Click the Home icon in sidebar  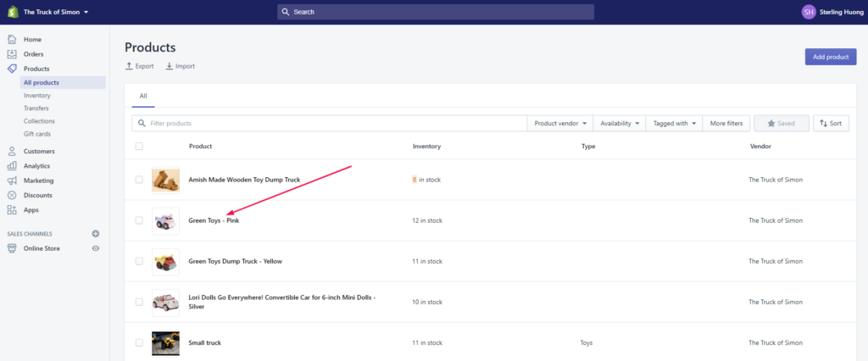click(x=12, y=40)
